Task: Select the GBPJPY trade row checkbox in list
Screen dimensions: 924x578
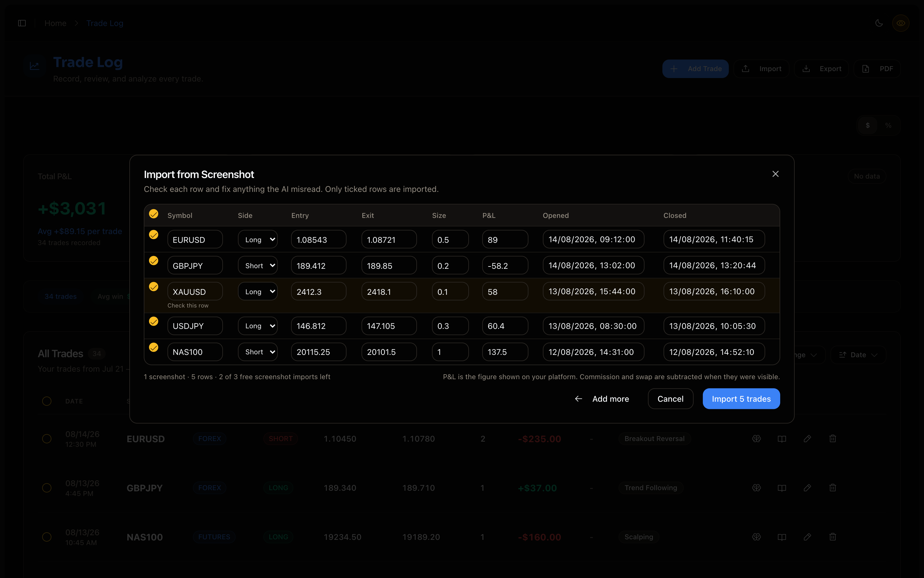Action: coord(46,488)
